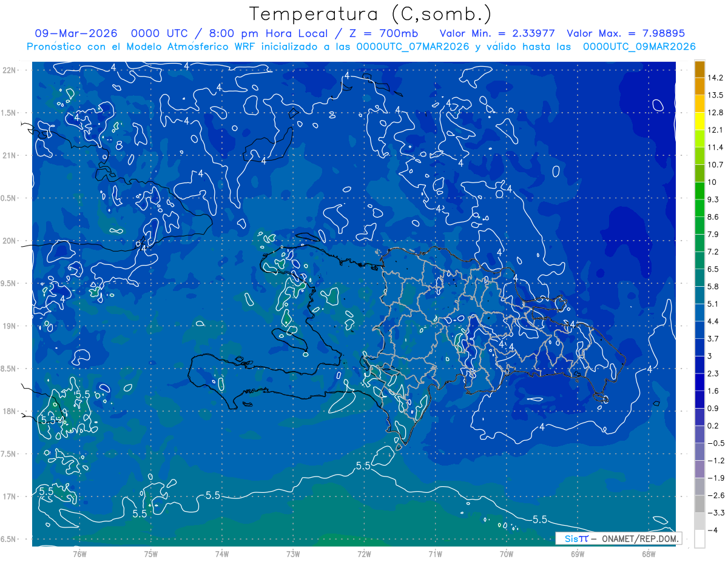Click the 70W longitude axis label
This screenshot has height=562, width=728.
point(507,554)
